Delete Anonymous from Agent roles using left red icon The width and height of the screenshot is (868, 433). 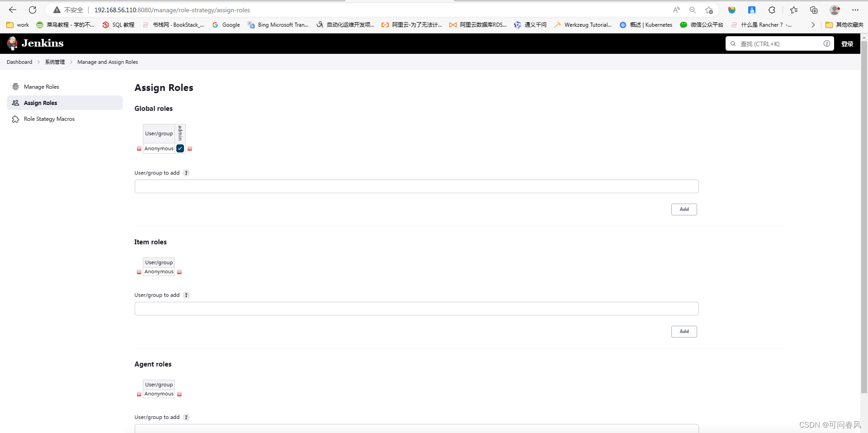click(x=139, y=394)
